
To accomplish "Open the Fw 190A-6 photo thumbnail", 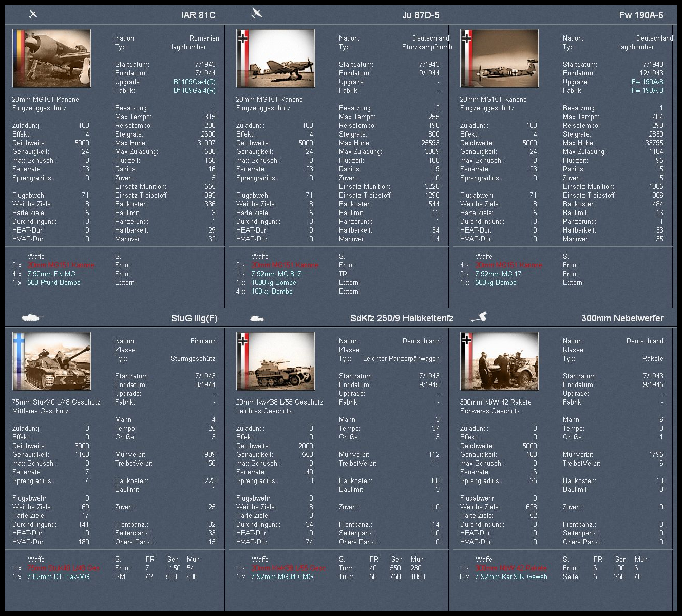I will (499, 58).
